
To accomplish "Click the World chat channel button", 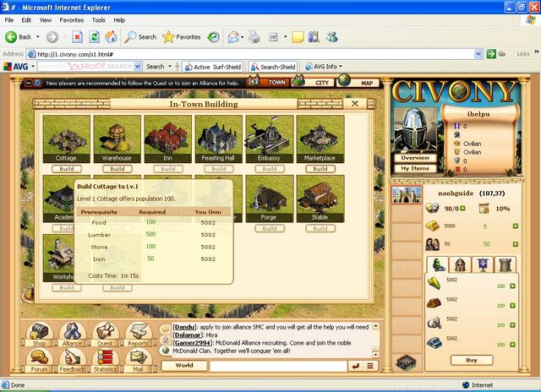I will (184, 366).
